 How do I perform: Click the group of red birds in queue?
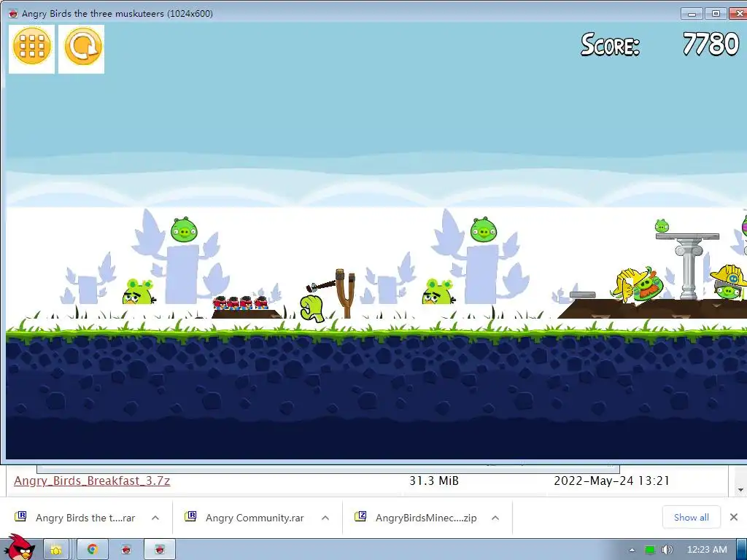241,303
